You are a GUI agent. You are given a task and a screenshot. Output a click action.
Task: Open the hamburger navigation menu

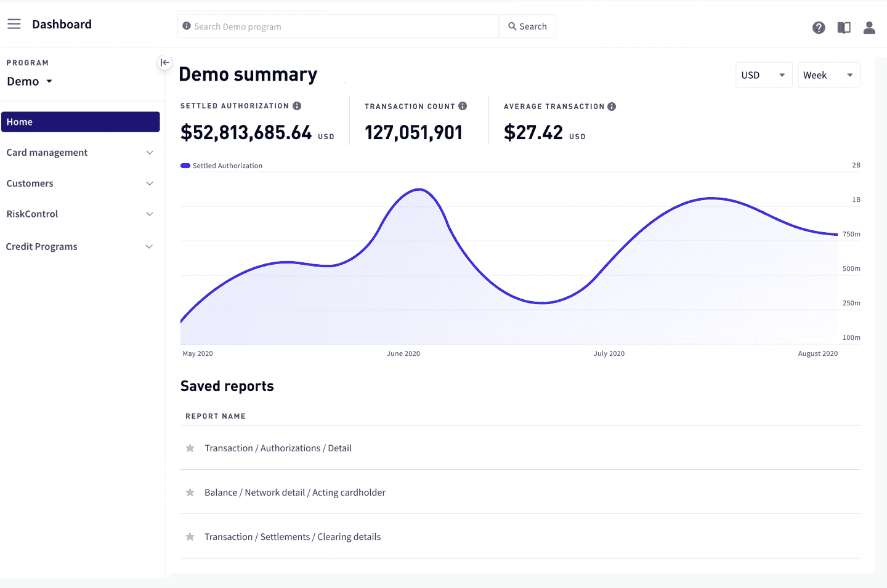[x=14, y=23]
